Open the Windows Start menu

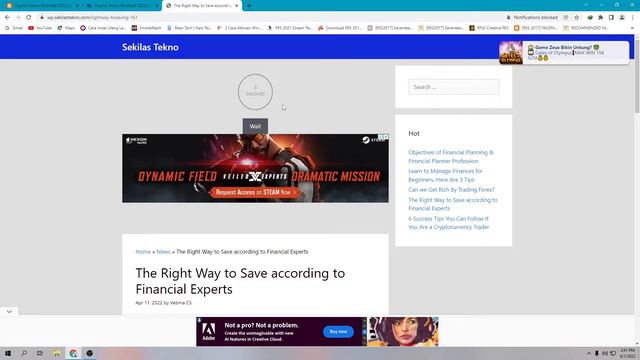8,353
